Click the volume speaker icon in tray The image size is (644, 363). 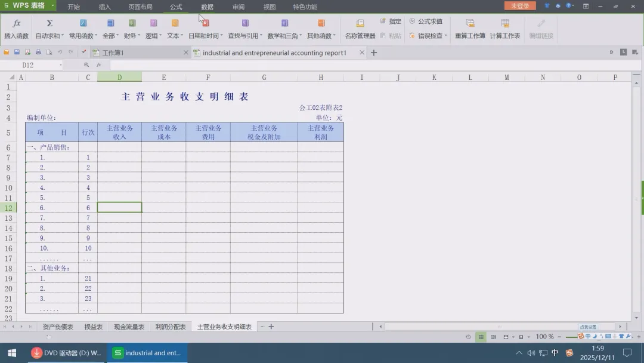tap(531, 353)
